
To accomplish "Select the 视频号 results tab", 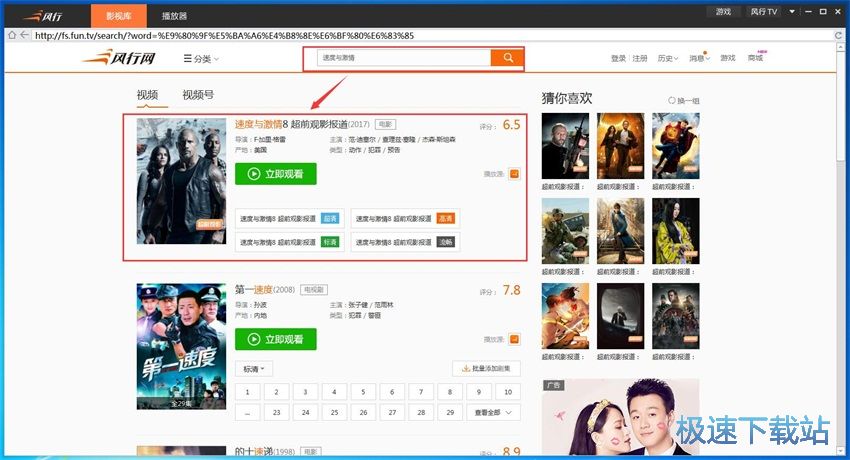I will tap(198, 95).
